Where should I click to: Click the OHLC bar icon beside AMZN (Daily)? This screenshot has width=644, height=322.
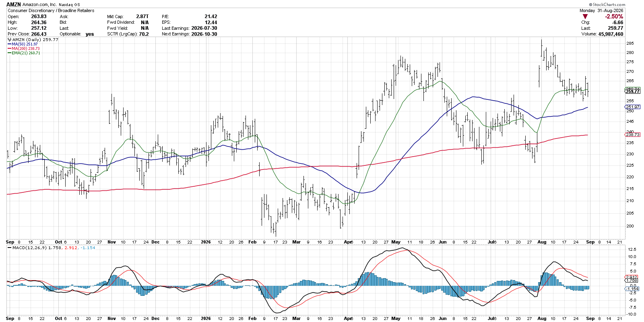coord(9,40)
